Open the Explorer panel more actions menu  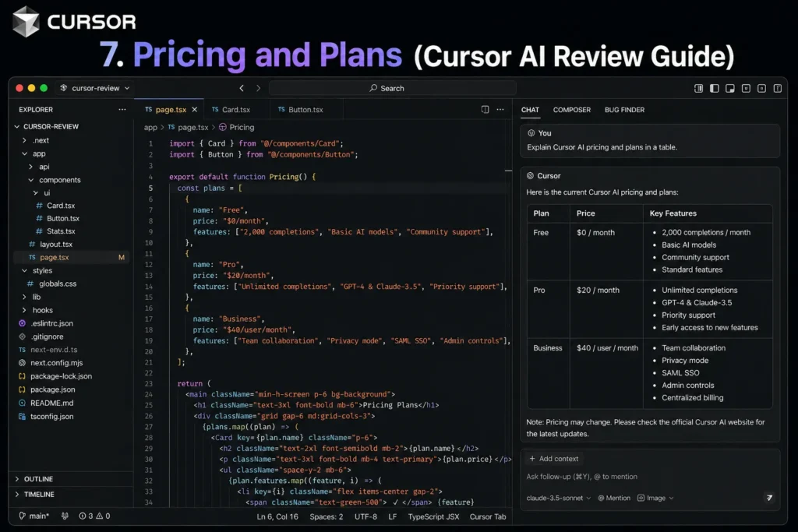tap(122, 109)
